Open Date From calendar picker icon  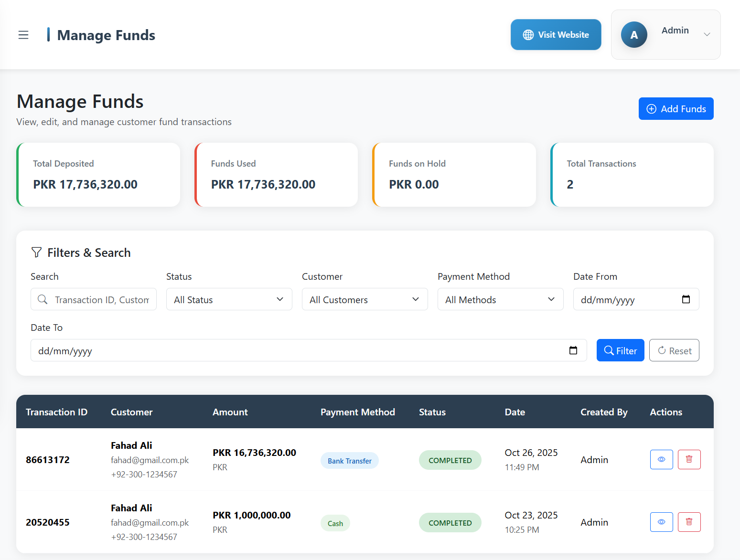tap(686, 299)
